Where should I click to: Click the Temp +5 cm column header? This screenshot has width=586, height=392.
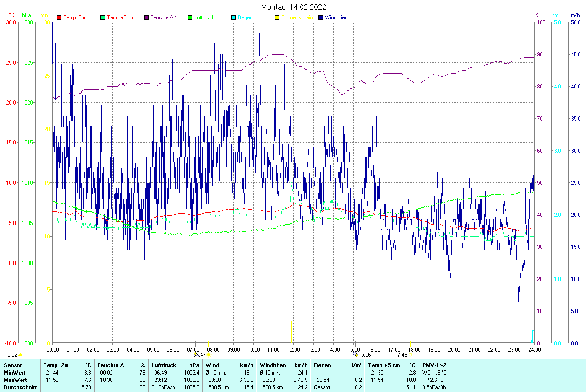pyautogui.click(x=384, y=365)
